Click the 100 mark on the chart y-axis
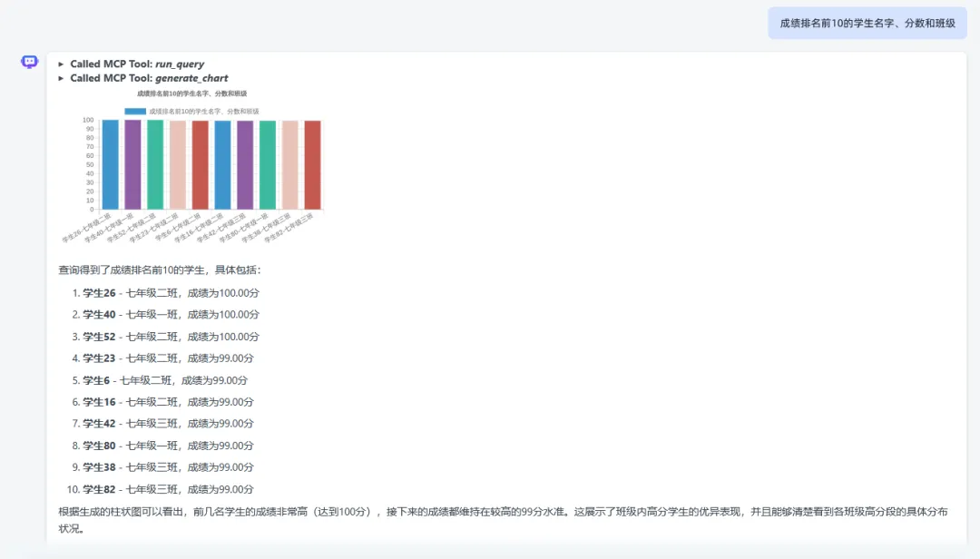 [87, 119]
